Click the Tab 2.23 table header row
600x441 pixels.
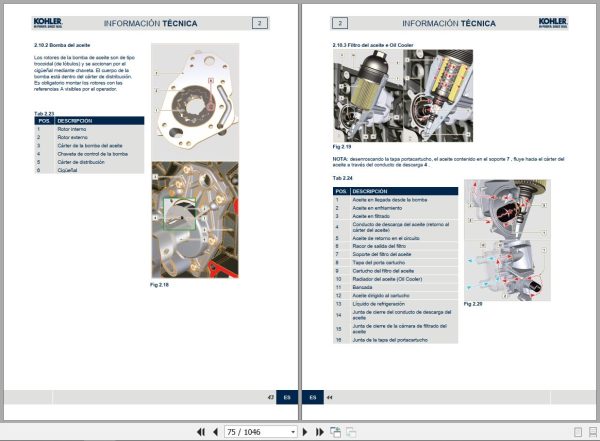click(89, 121)
